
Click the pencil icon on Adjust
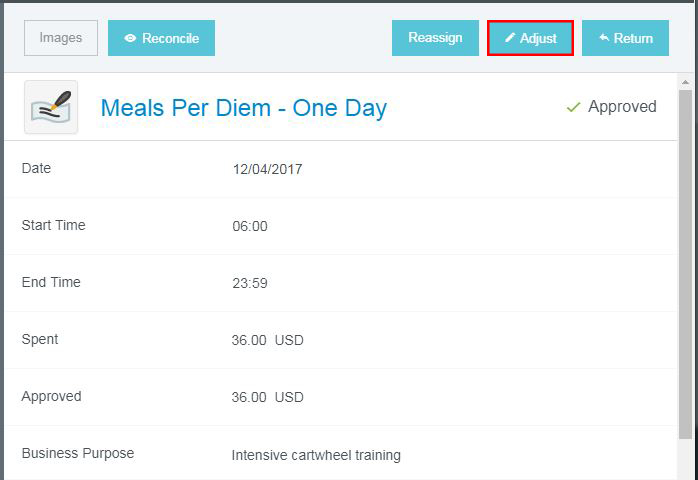(x=510, y=39)
